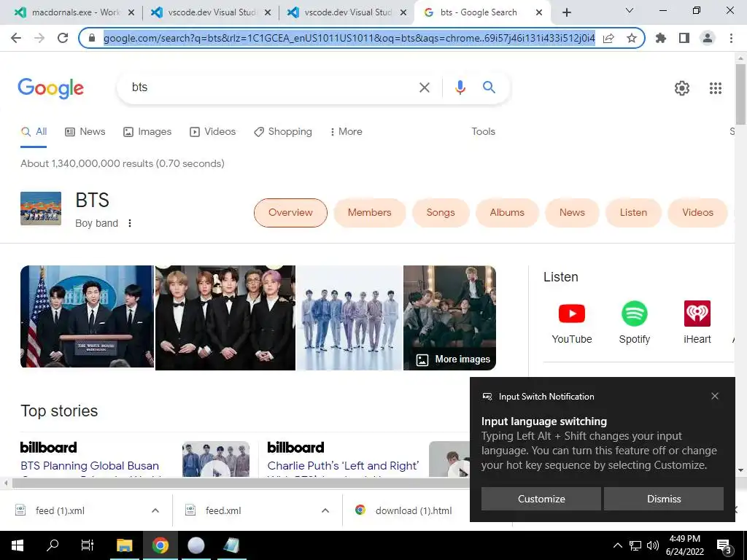Close the Input Switch Notification

715,396
